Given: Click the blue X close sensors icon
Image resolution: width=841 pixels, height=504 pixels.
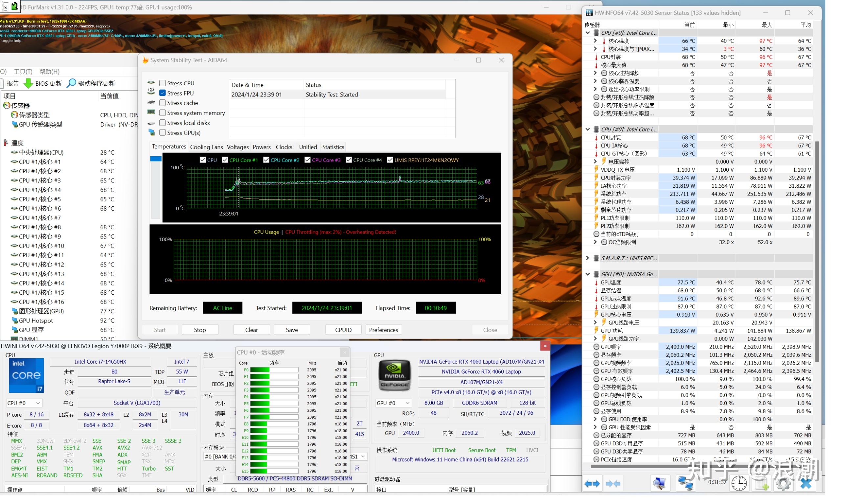Looking at the screenshot, I should (806, 483).
